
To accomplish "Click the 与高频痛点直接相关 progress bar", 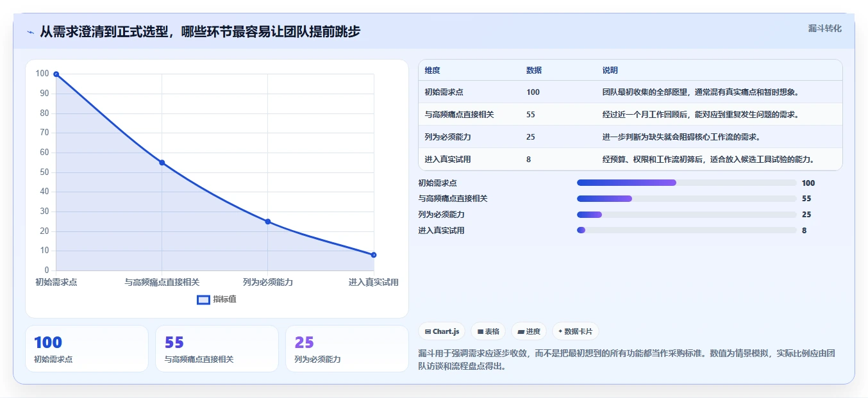I will [687, 199].
